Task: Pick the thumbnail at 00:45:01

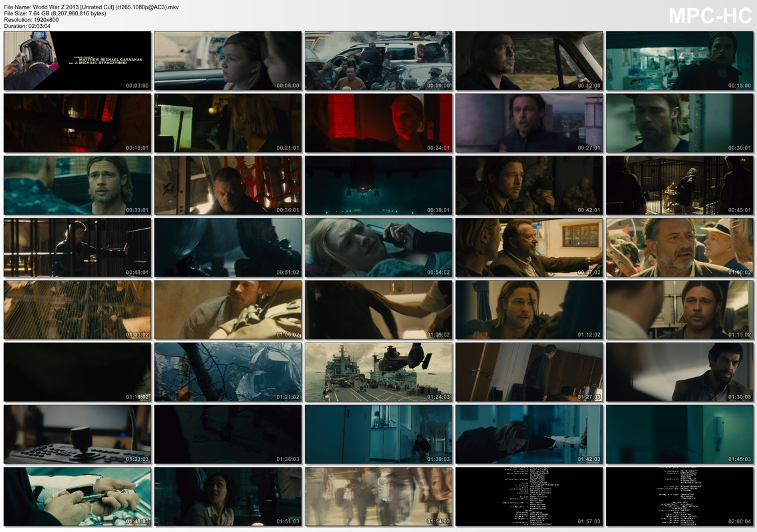Action: 680,186
